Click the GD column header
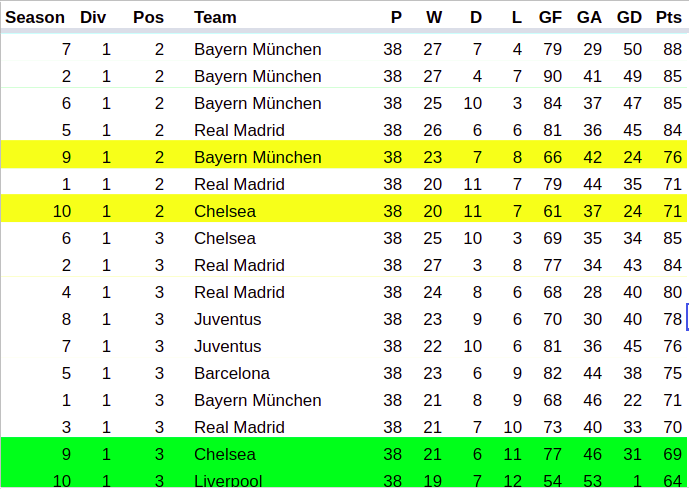 tap(630, 17)
